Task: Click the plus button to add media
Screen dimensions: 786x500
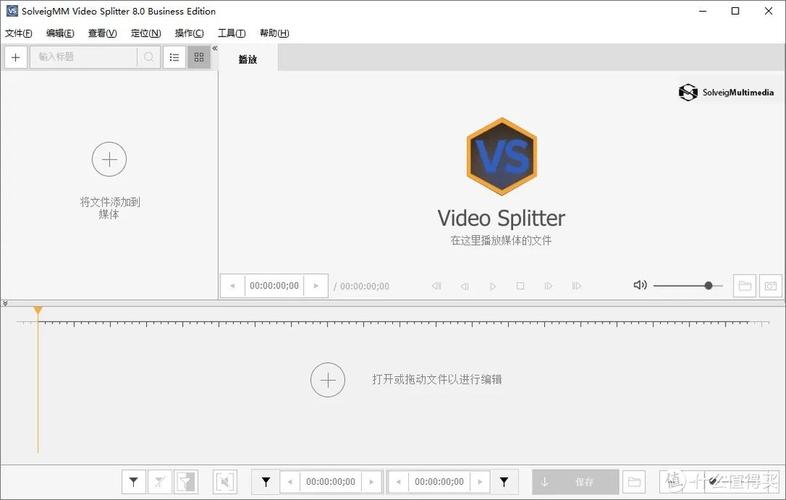Action: (16, 57)
